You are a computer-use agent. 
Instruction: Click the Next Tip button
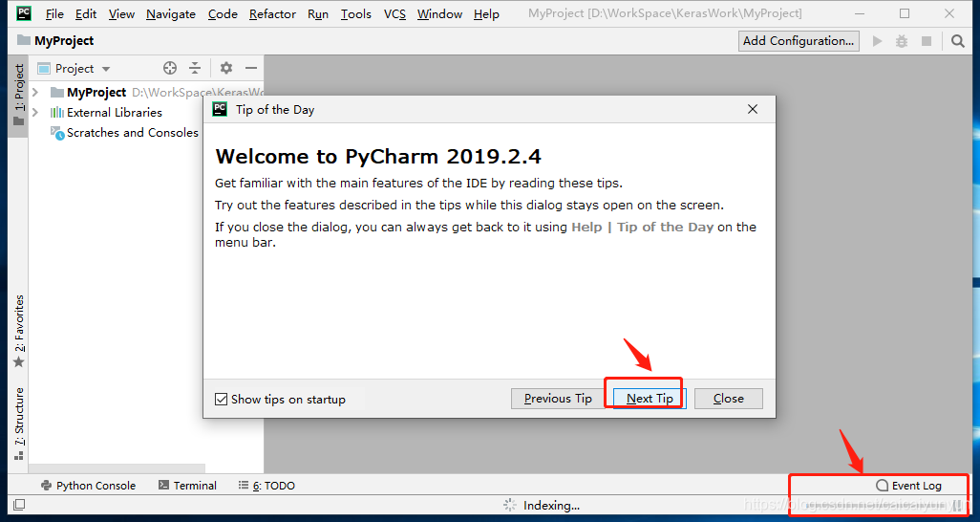[650, 399]
